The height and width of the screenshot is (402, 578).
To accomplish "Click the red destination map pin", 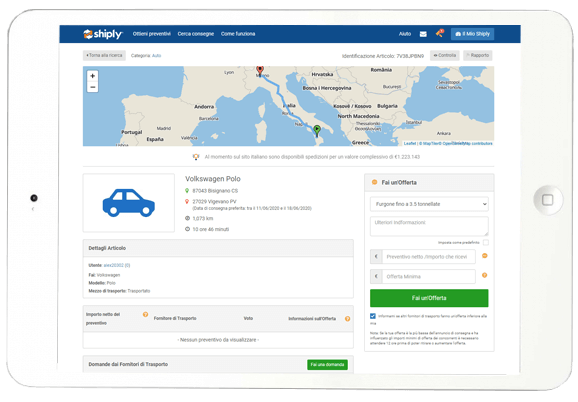I will click(x=260, y=71).
